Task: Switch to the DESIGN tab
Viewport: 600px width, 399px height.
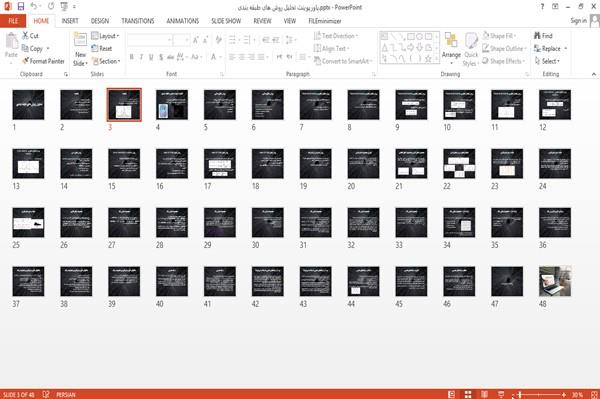Action: (100, 21)
